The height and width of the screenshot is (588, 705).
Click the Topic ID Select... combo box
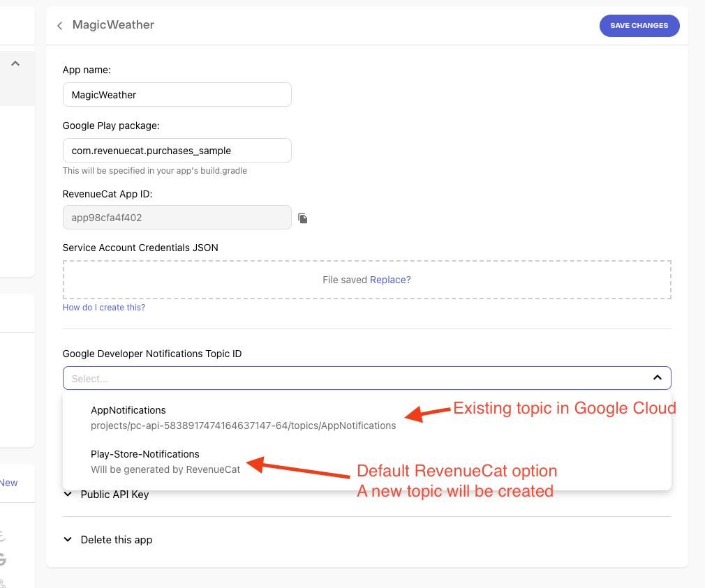click(x=367, y=378)
